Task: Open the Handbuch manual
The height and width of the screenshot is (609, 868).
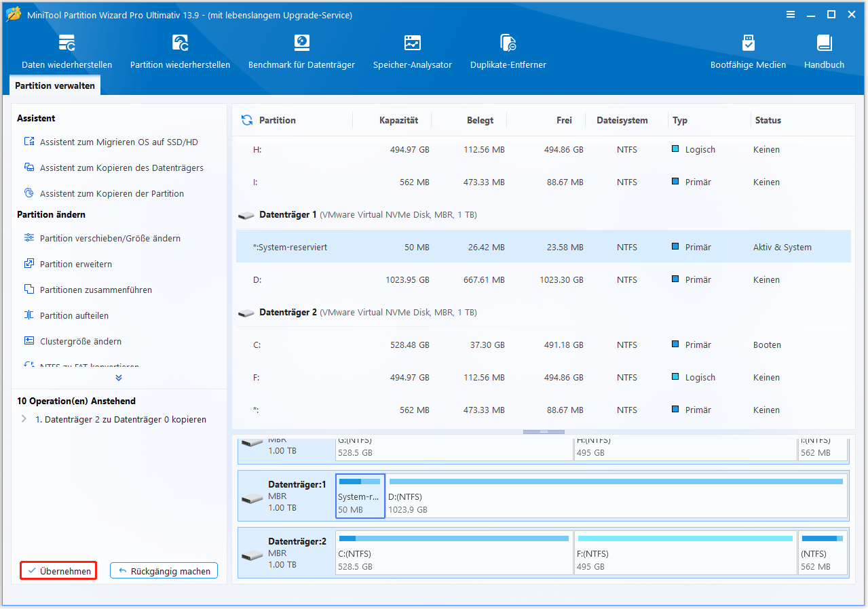Action: click(x=824, y=52)
